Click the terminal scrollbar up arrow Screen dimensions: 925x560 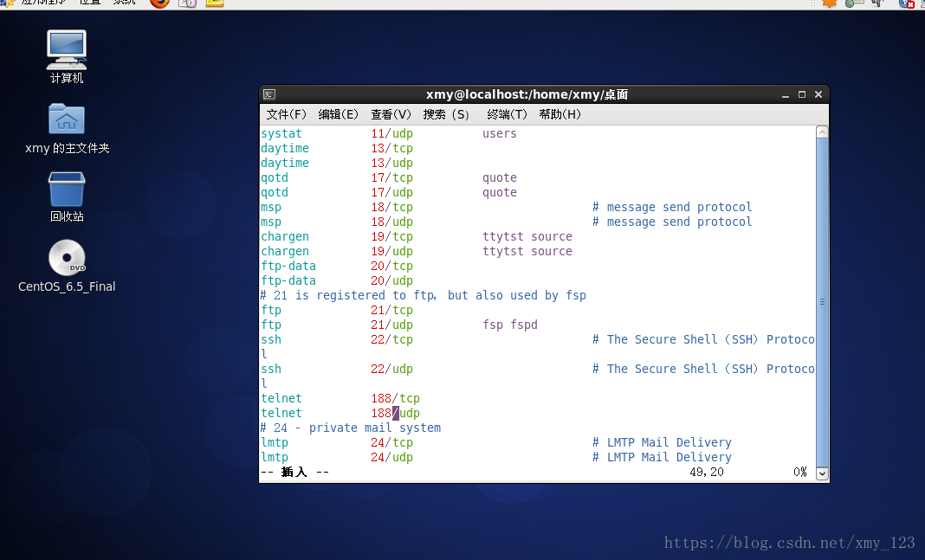click(822, 132)
